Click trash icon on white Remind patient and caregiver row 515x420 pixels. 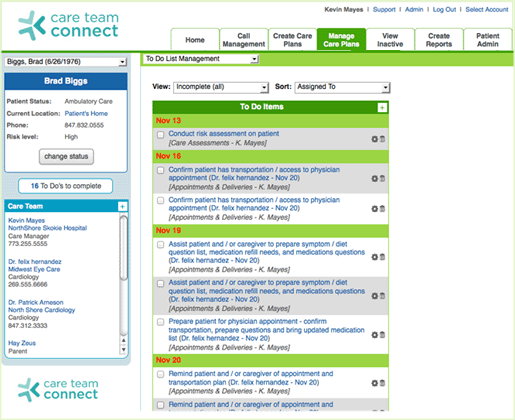click(x=382, y=383)
